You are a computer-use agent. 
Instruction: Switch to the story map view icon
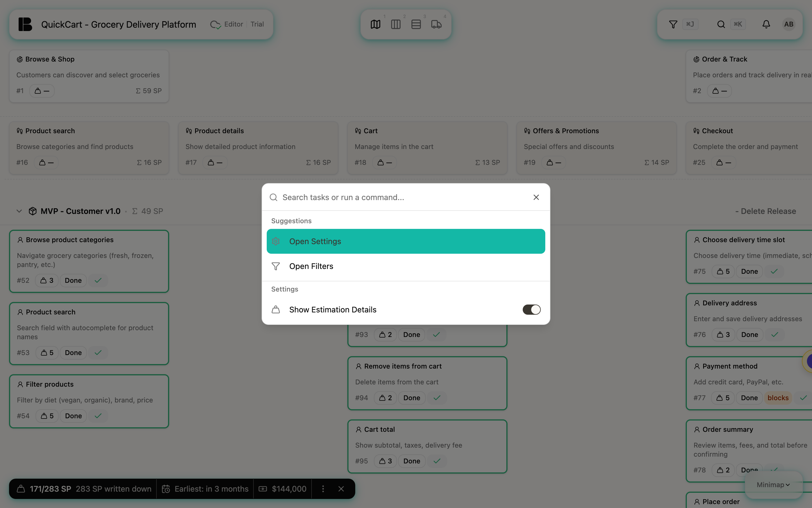[x=376, y=24]
